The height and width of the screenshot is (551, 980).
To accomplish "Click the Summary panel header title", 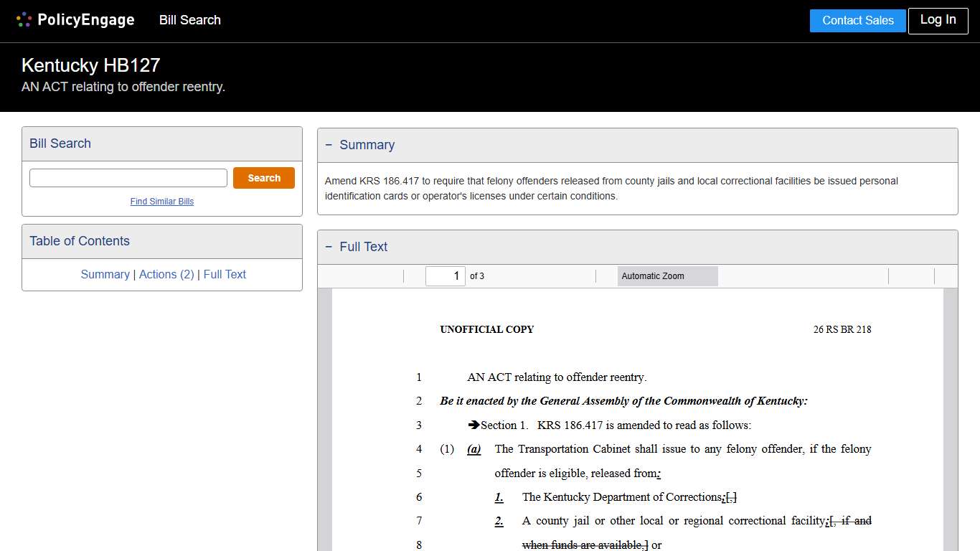I will tap(367, 145).
